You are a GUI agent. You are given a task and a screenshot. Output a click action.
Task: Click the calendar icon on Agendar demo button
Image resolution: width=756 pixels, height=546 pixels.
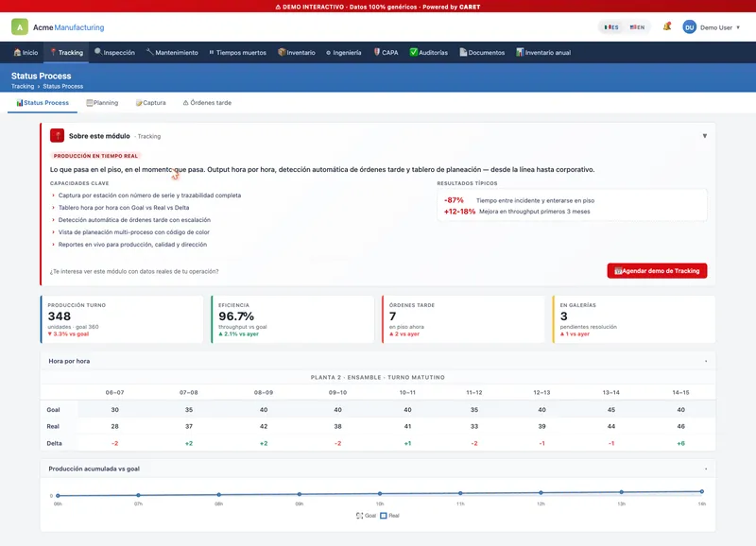tap(618, 271)
